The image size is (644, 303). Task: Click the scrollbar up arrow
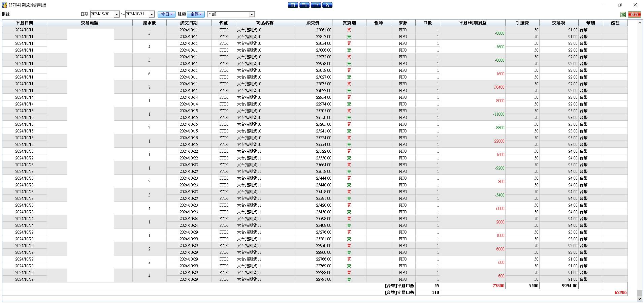point(640,23)
